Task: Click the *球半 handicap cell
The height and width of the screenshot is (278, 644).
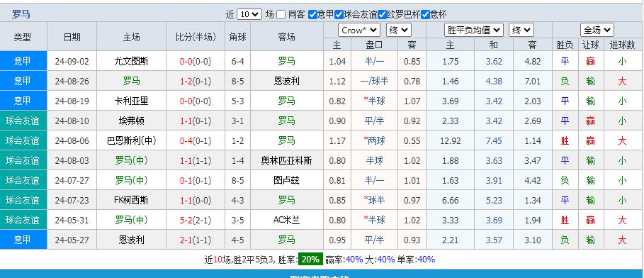Action: tap(374, 200)
